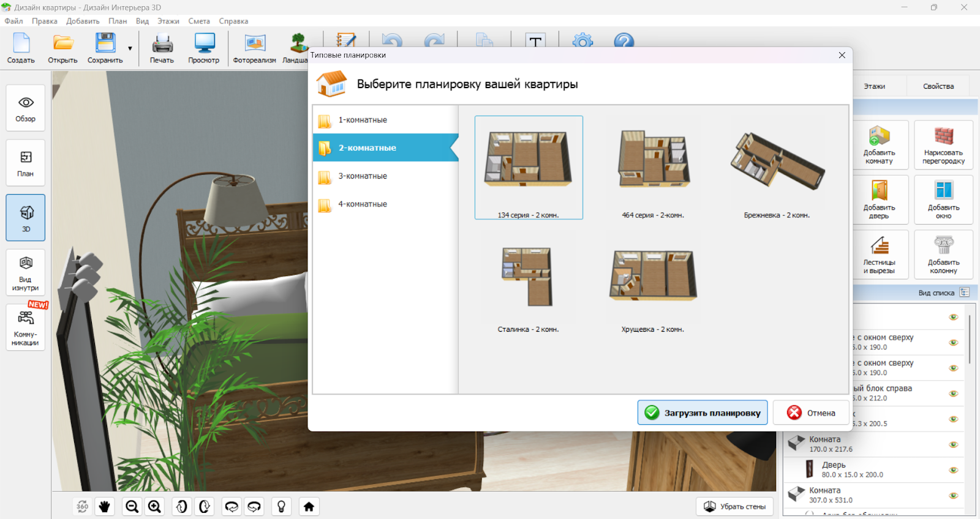The image size is (980, 519).
Task: Open the Этажи menu
Action: (168, 21)
